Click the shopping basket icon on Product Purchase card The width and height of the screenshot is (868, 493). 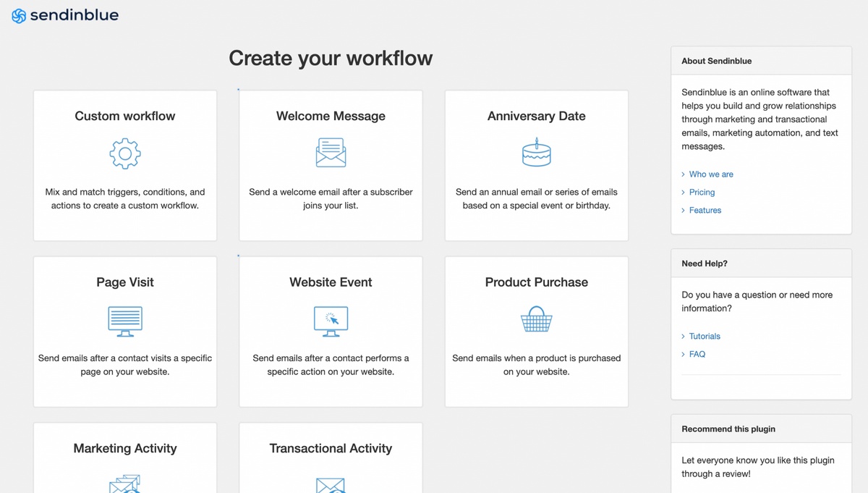pos(536,319)
